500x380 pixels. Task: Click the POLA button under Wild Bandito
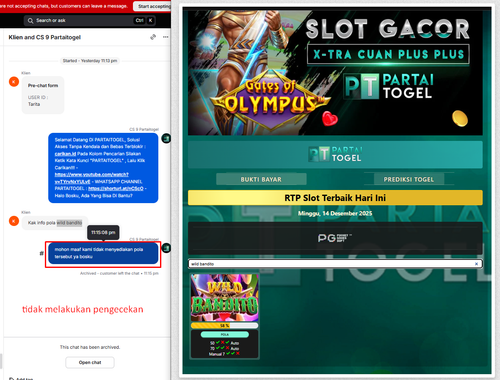tap(225, 334)
